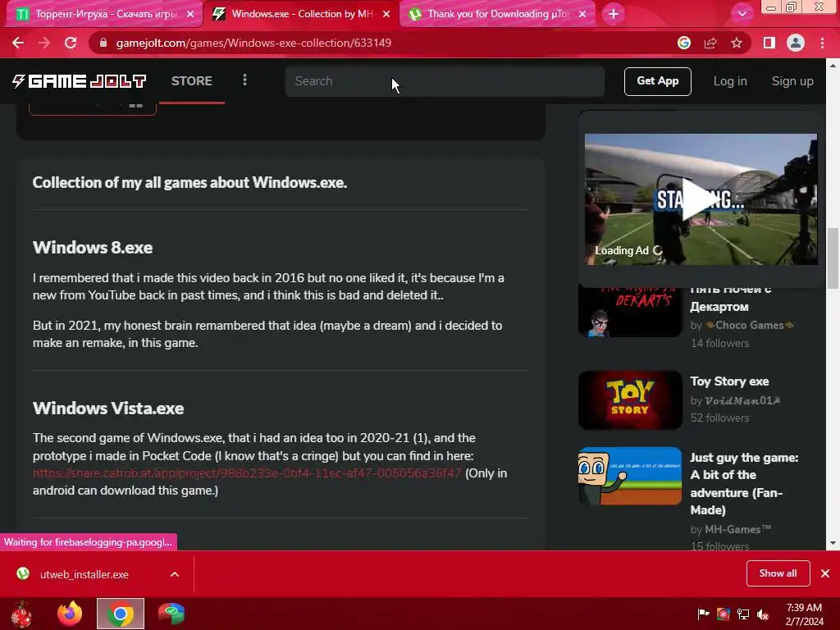The image size is (840, 630).
Task: Click the page vertical scrollbar thumb
Action: tap(832, 258)
